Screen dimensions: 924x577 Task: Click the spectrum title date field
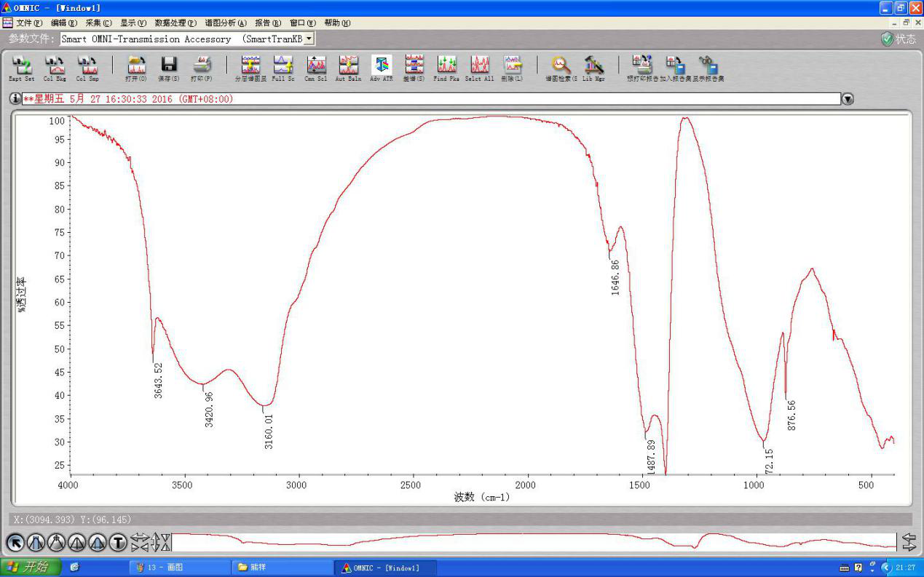[x=431, y=99]
